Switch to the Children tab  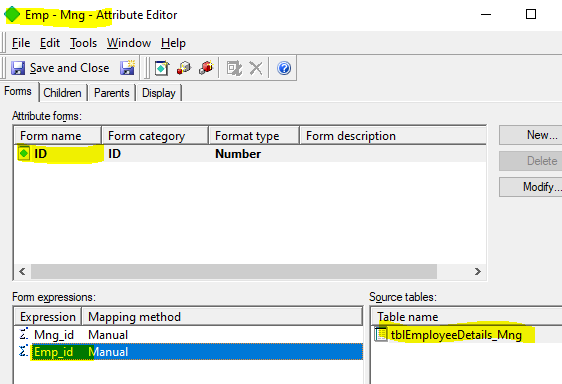[62, 93]
